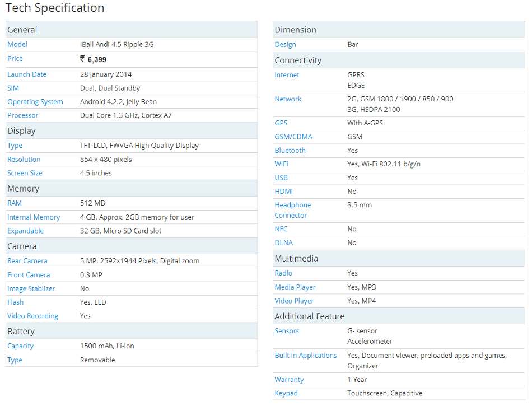This screenshot has height=406, width=532.
Task: Open the Keypad link
Action: tap(286, 393)
